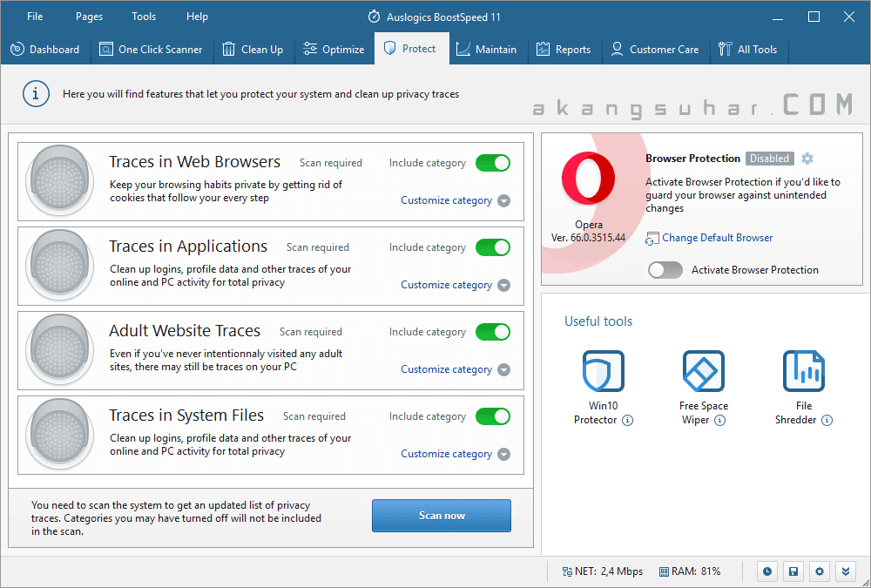Open the Tools menu

[x=144, y=17]
